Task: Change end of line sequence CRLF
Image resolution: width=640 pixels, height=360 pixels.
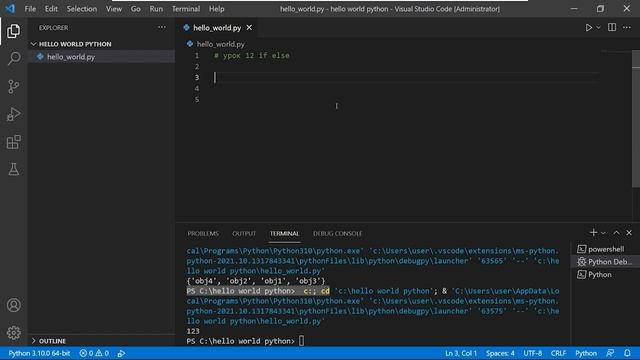Action: (558, 353)
